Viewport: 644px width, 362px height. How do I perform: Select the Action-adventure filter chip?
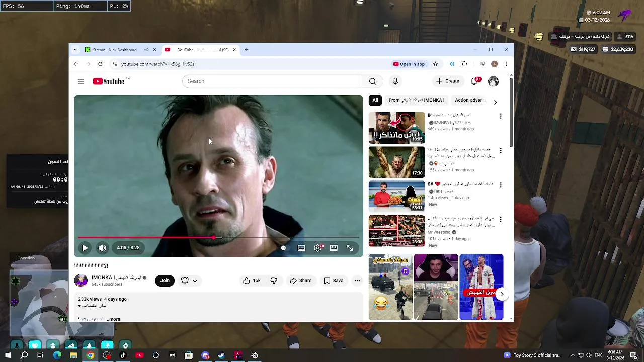click(470, 100)
